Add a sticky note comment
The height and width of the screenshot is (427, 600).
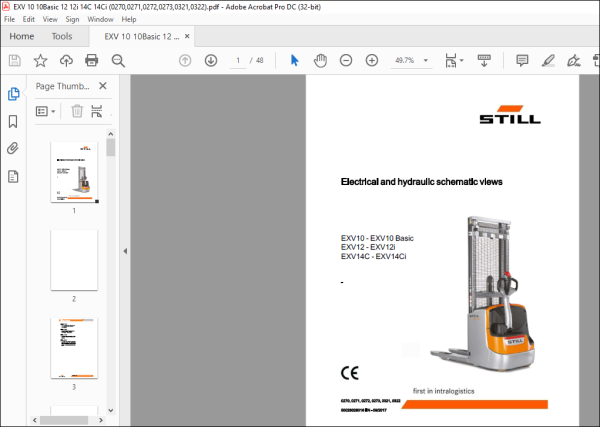[x=522, y=60]
